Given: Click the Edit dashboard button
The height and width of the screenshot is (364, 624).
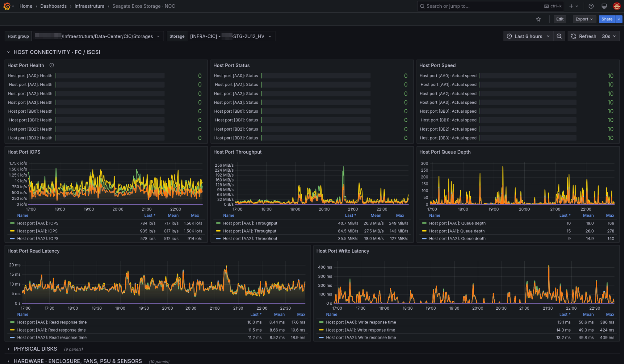Looking at the screenshot, I should click(560, 19).
